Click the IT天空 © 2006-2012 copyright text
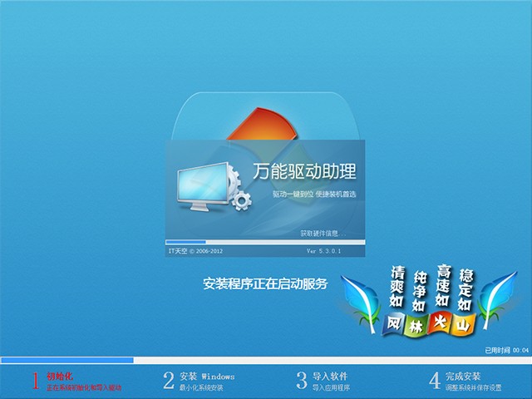Image resolution: width=532 pixels, height=399 pixels. (196, 251)
